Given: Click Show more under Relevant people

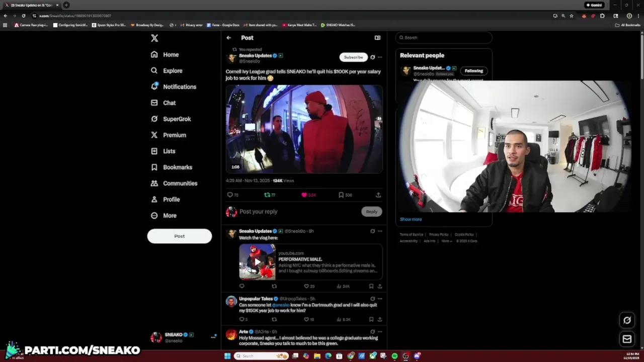Looking at the screenshot, I should coord(411,219).
